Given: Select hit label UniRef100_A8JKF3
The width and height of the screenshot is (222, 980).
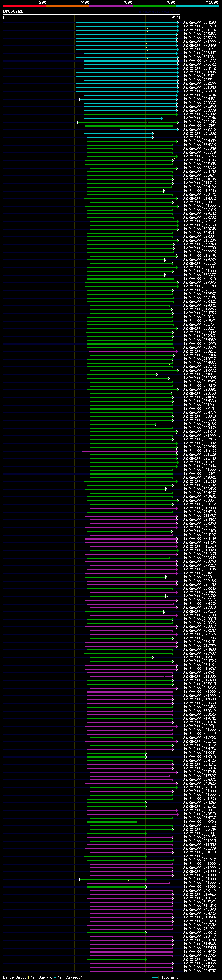Looking at the screenshot, I should pos(199,137).
